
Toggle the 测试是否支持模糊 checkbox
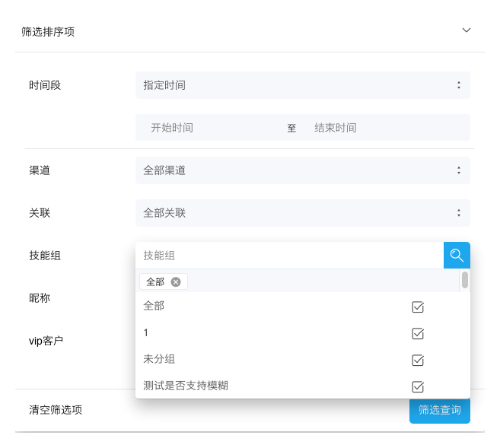point(418,386)
